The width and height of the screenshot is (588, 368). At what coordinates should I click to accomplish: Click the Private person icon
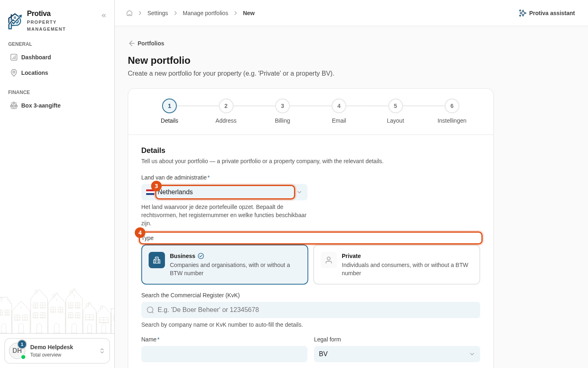[329, 260]
